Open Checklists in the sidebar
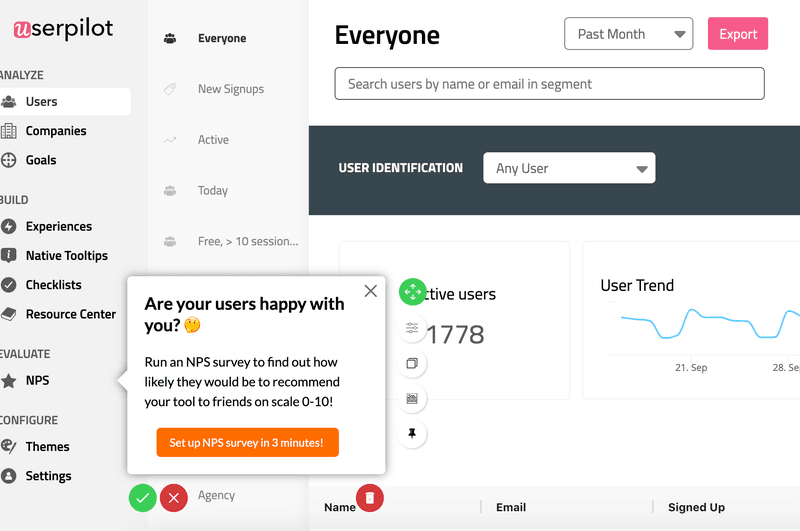800x531 pixels. click(53, 285)
